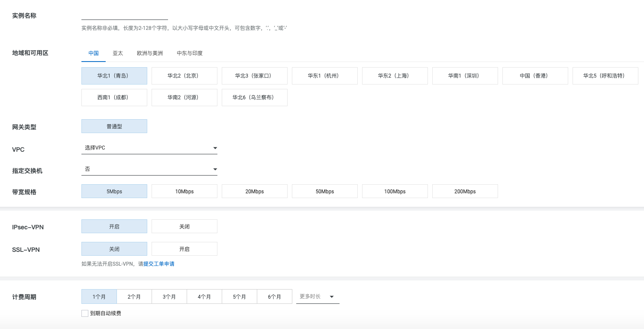Select region 华北2（北京）
This screenshot has height=329, width=644.
[184, 76]
